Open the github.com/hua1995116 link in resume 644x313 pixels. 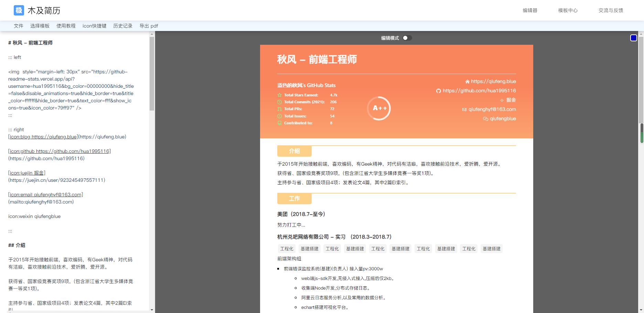(479, 91)
